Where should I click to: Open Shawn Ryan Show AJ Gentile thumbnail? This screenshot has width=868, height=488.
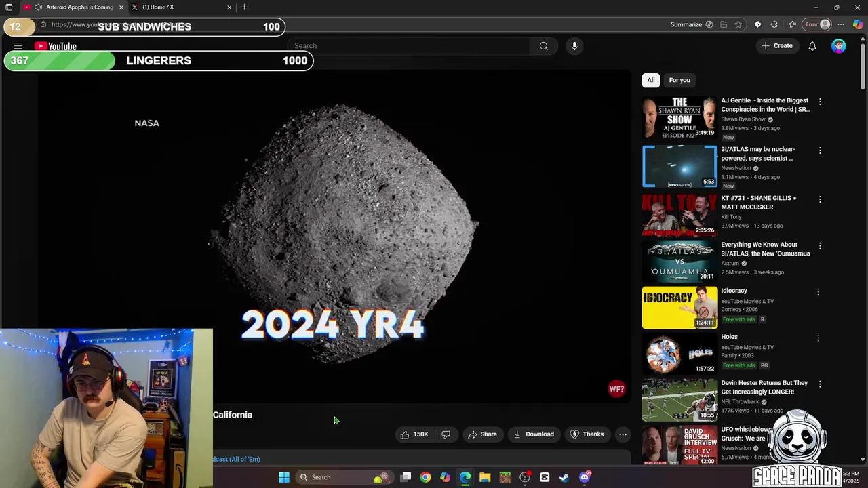coord(679,117)
